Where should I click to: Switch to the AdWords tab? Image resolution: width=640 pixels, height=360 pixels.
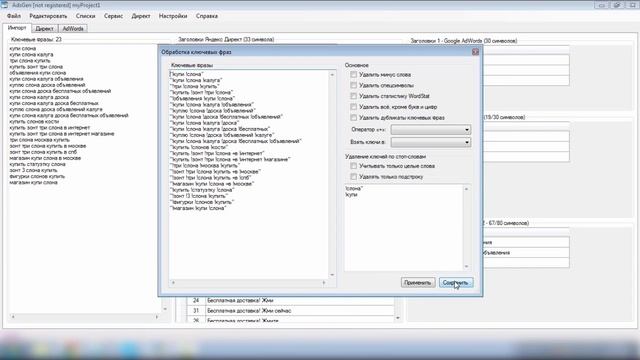[x=73, y=29]
